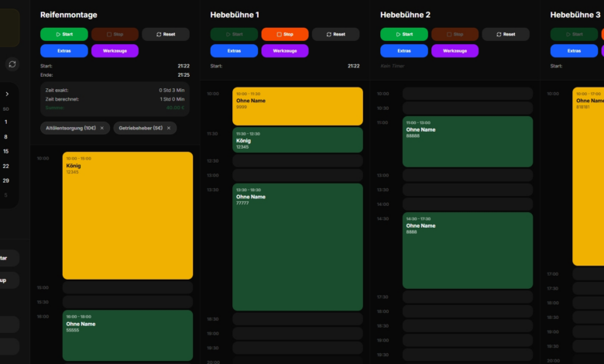Open Werkzeuge for Hebebühne 2
Image resolution: width=604 pixels, height=364 pixels.
tap(455, 50)
